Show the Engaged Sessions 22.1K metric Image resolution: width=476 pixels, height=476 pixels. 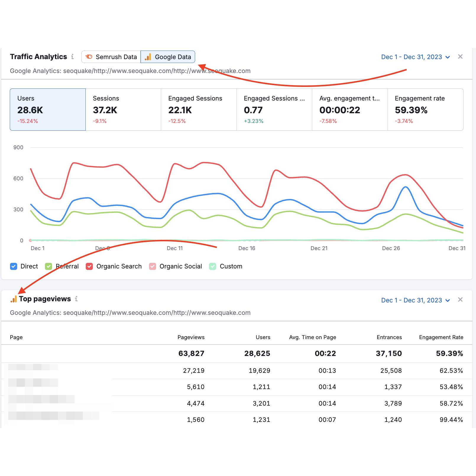(199, 109)
